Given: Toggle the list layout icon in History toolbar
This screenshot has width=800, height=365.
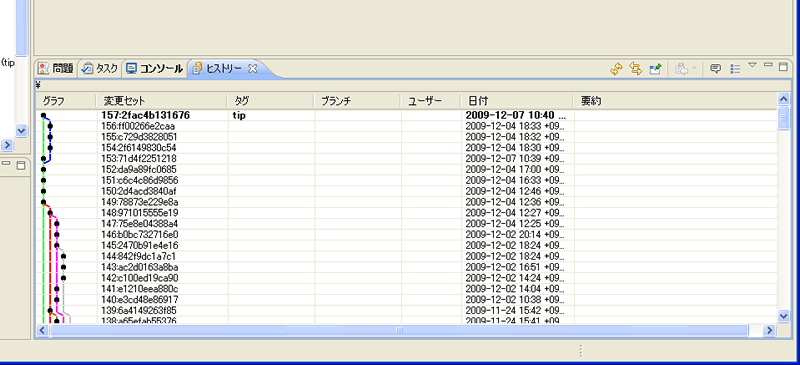Looking at the screenshot, I should pyautogui.click(x=735, y=69).
